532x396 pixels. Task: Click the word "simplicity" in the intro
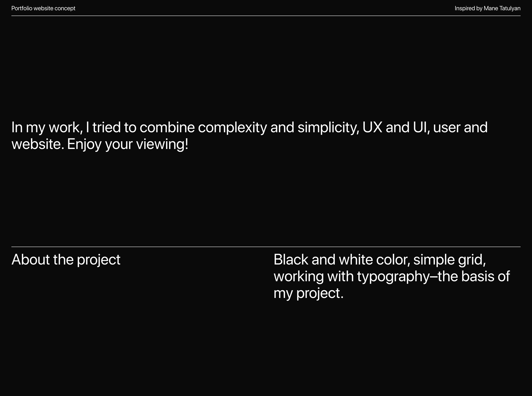[x=328, y=127]
